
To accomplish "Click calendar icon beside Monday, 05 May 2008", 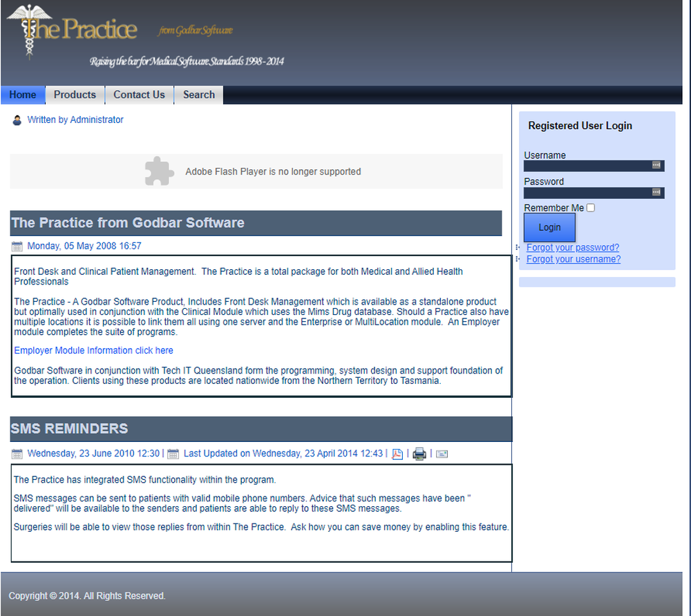I will tap(17, 246).
